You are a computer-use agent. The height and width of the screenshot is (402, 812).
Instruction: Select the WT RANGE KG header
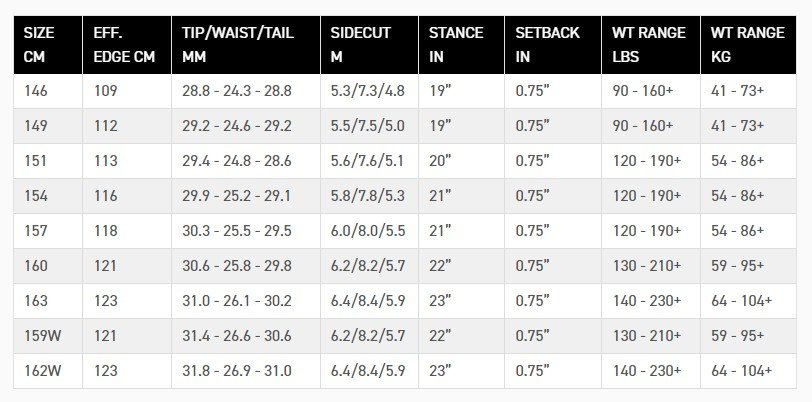pos(748,45)
